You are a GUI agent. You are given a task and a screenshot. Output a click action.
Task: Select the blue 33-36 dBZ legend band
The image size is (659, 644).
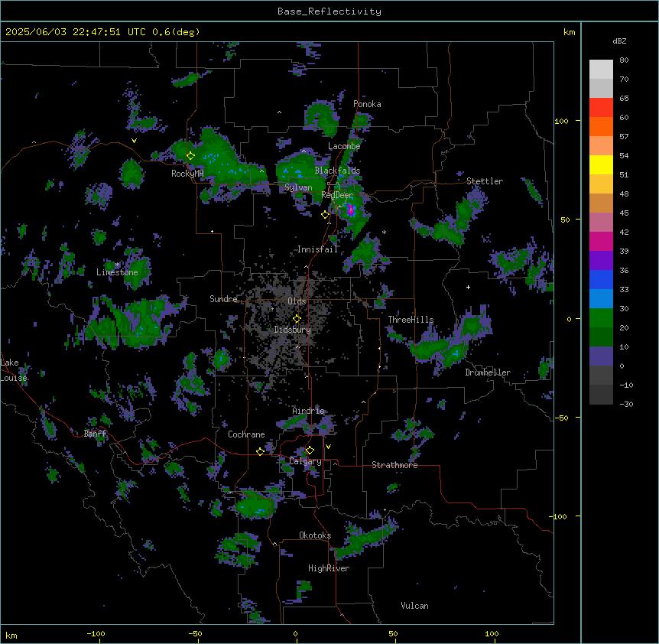(601, 279)
